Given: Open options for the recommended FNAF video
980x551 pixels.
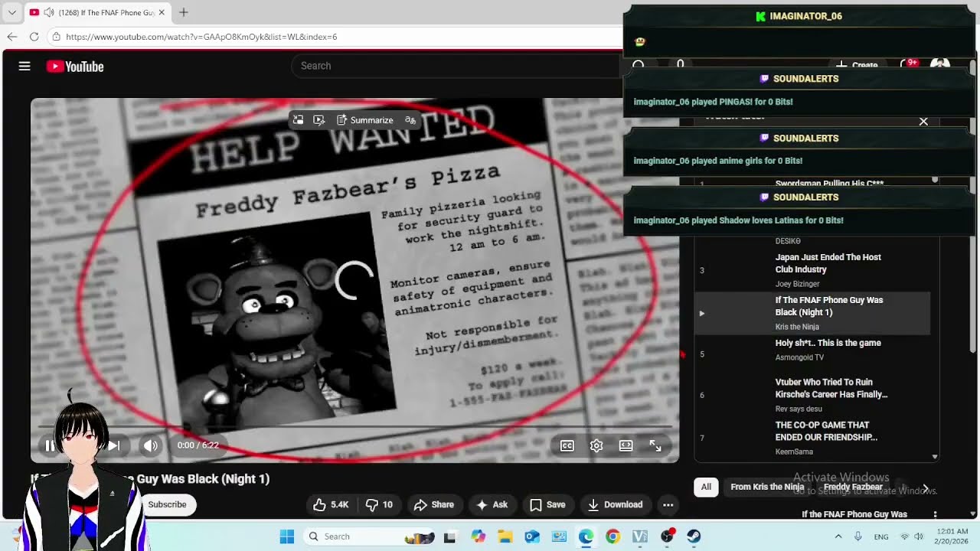Looking at the screenshot, I should pos(935,514).
